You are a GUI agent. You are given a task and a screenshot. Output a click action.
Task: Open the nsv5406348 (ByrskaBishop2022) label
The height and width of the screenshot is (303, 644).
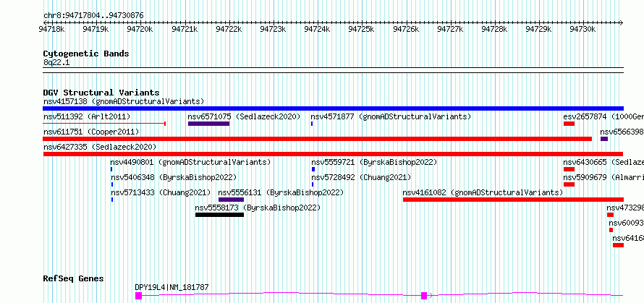coord(174,177)
